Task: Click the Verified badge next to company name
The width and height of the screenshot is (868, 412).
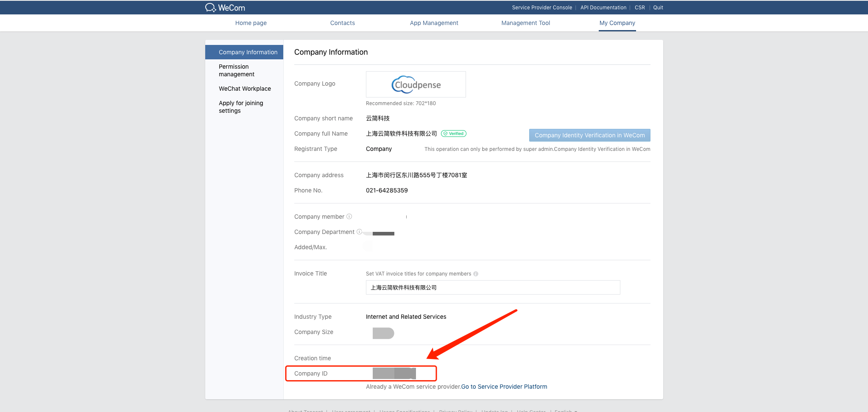Action: tap(454, 134)
